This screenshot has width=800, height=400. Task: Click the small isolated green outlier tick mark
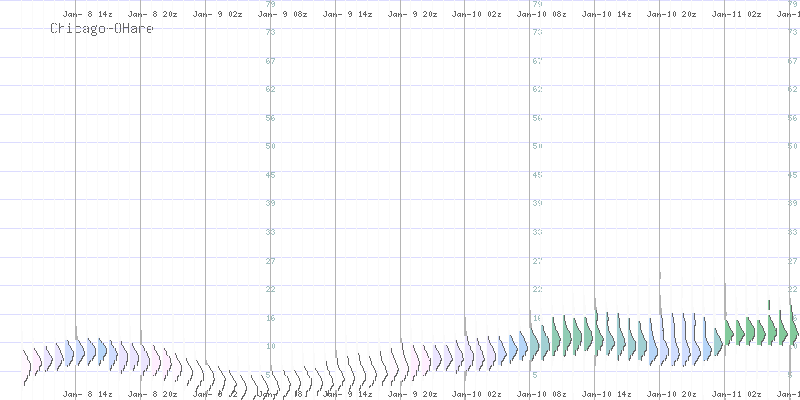pyautogui.click(x=769, y=304)
